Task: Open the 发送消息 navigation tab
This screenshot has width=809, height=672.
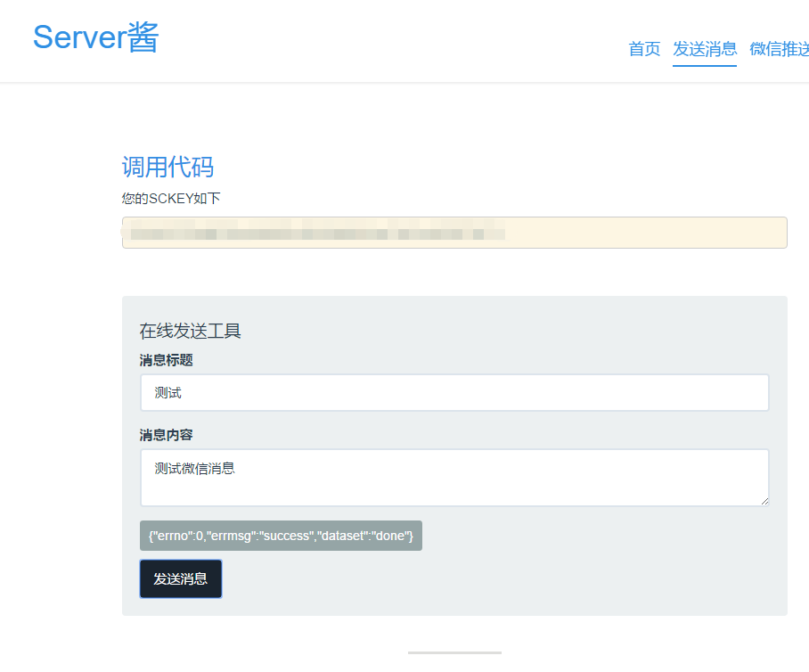Action: coord(704,49)
